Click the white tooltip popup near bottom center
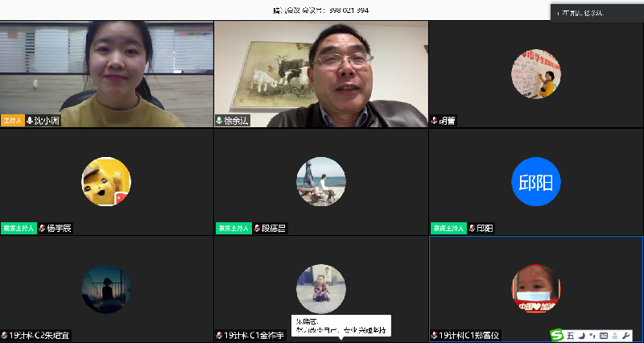Viewport: 644px width, 343px height. click(x=341, y=325)
